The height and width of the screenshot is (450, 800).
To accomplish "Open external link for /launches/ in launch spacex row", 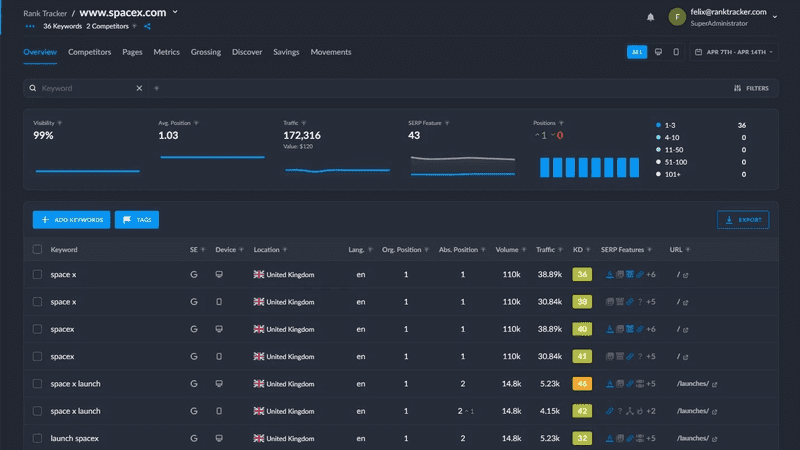I will click(x=714, y=439).
